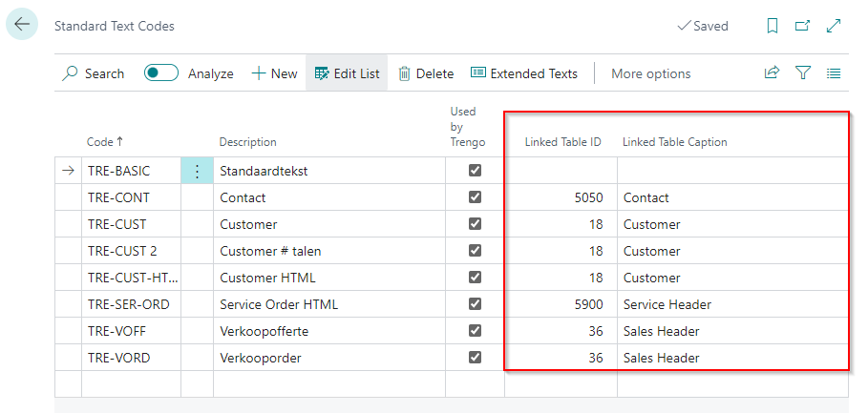Click Contact caption in Linked Table Caption
Image resolution: width=868 pixels, height=413 pixels.
(733, 197)
